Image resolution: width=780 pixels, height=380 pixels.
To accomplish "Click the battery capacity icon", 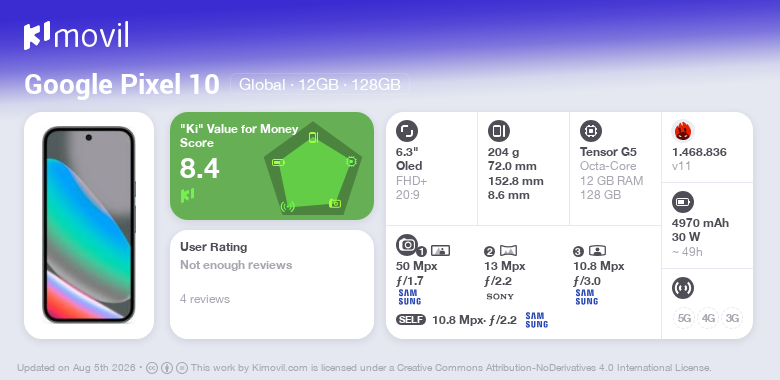I will [683, 202].
